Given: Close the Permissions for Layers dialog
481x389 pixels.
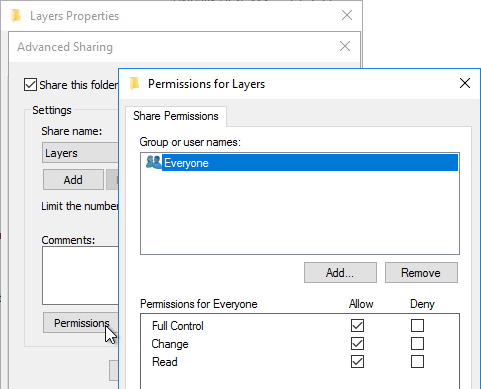Looking at the screenshot, I should coord(465,83).
